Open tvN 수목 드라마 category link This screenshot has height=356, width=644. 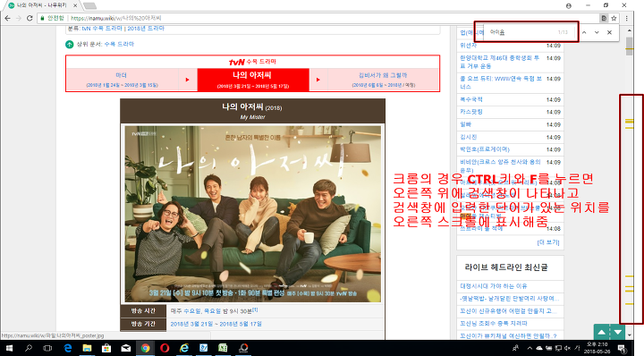(x=102, y=29)
